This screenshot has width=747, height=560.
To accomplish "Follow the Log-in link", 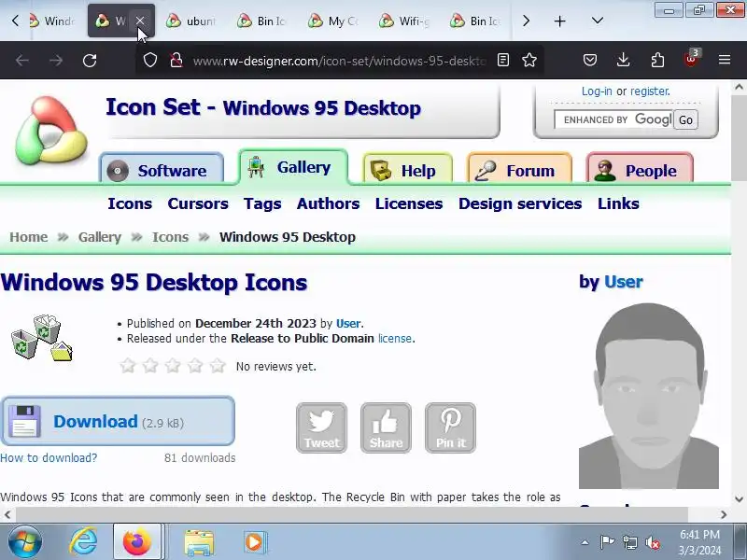I will 597,91.
